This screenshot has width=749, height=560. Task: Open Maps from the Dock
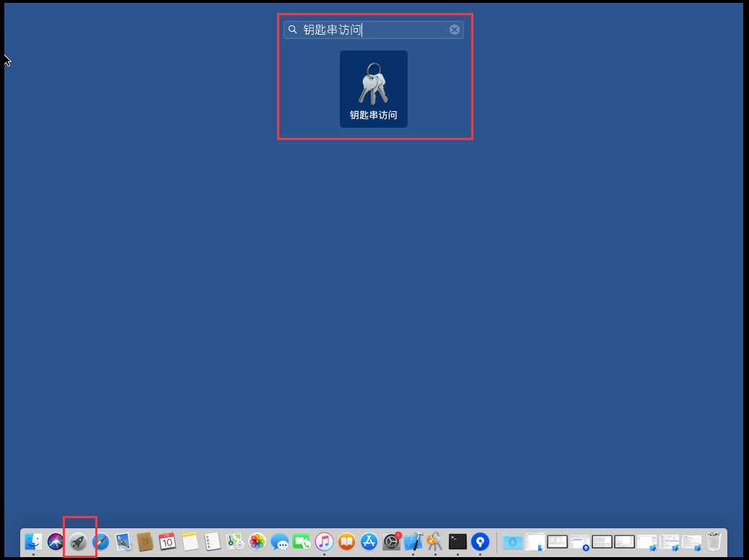tap(235, 542)
